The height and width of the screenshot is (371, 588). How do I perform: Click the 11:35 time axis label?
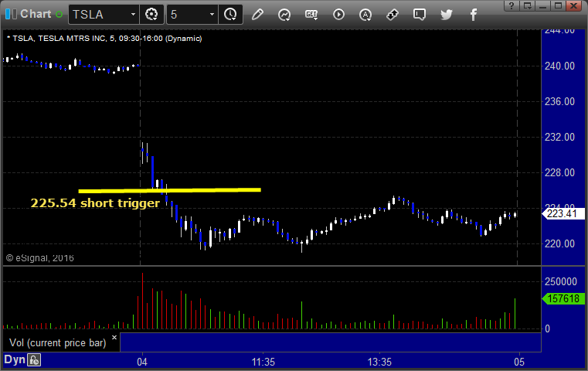click(263, 362)
